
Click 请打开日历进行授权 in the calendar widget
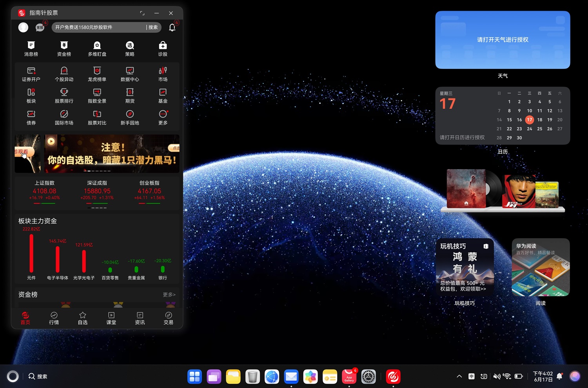pyautogui.click(x=462, y=137)
